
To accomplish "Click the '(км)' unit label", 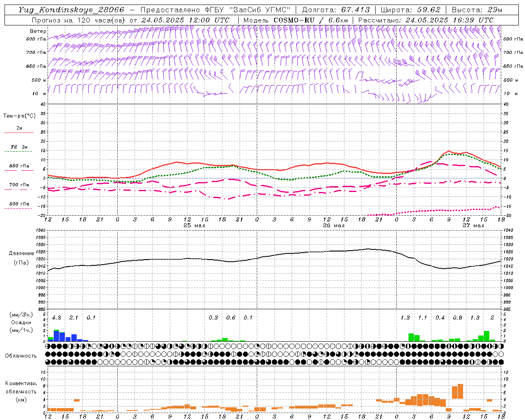I will coord(21,399).
